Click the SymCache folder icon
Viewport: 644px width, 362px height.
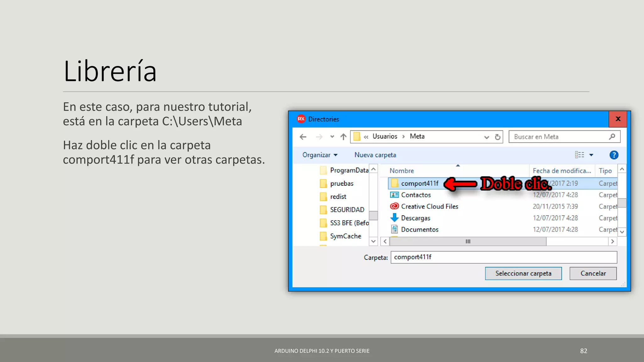323,236
